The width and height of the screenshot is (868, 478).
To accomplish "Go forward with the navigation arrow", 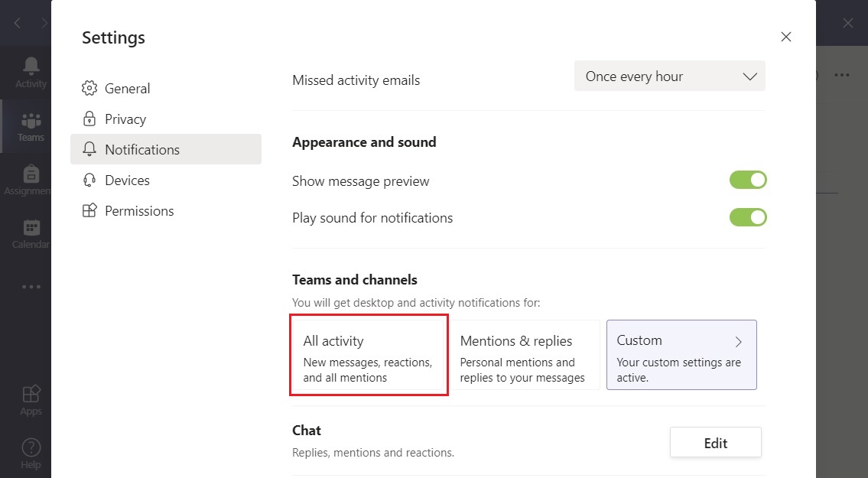I will tap(44, 23).
